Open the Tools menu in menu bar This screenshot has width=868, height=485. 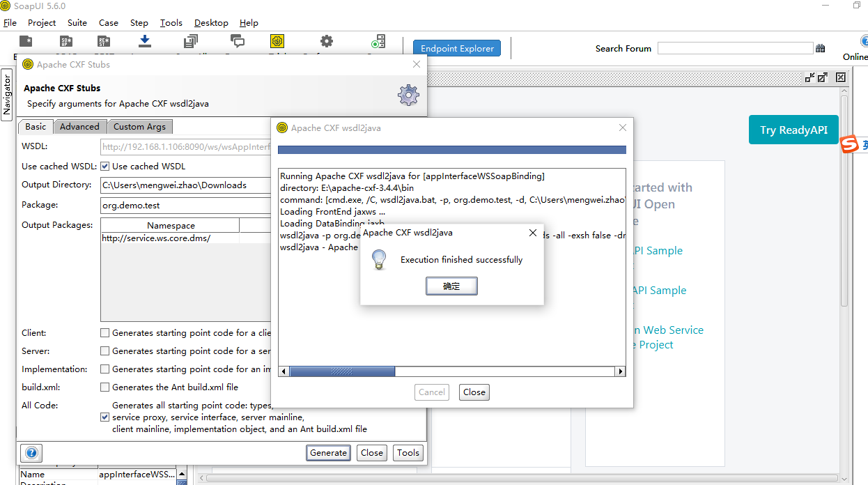[x=171, y=22]
